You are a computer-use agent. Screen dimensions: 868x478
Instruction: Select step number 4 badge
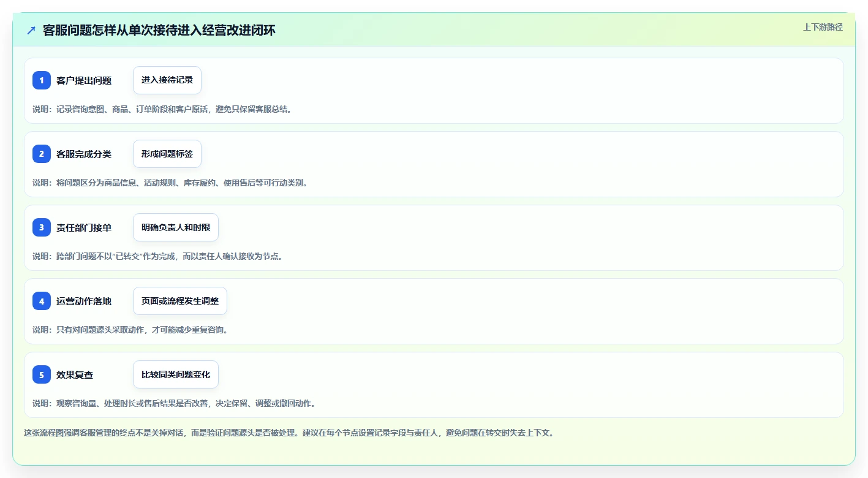42,301
